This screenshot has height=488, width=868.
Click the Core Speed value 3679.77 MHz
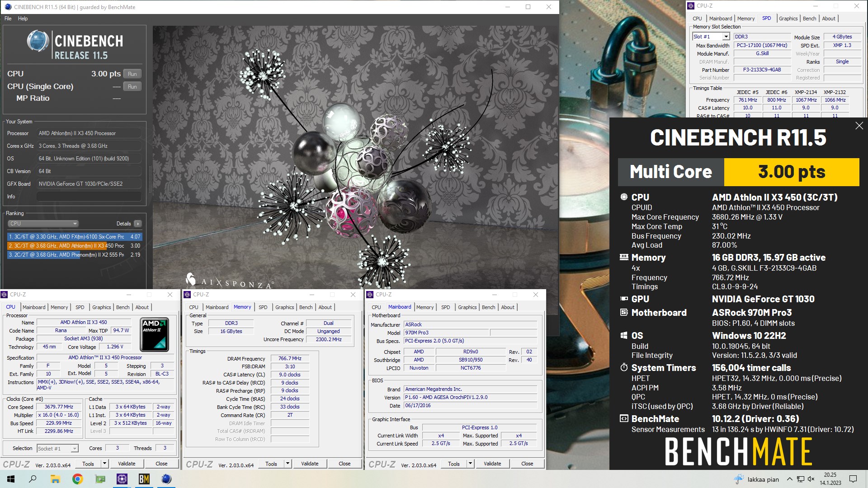pos(59,407)
